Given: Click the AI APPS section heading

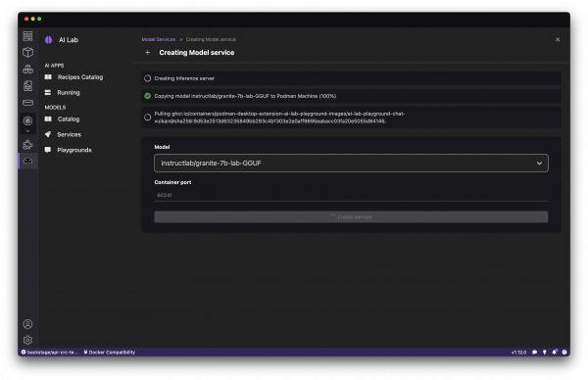Looking at the screenshot, I should (x=54, y=66).
